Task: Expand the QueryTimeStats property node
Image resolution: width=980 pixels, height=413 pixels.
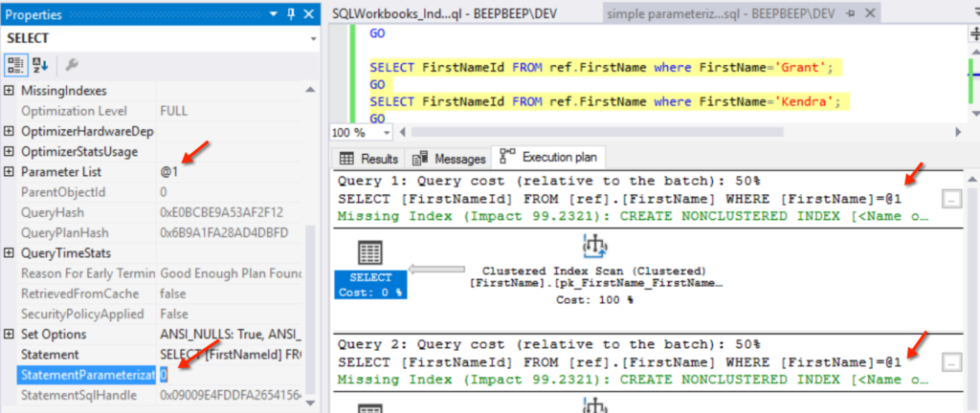Action: [10, 253]
